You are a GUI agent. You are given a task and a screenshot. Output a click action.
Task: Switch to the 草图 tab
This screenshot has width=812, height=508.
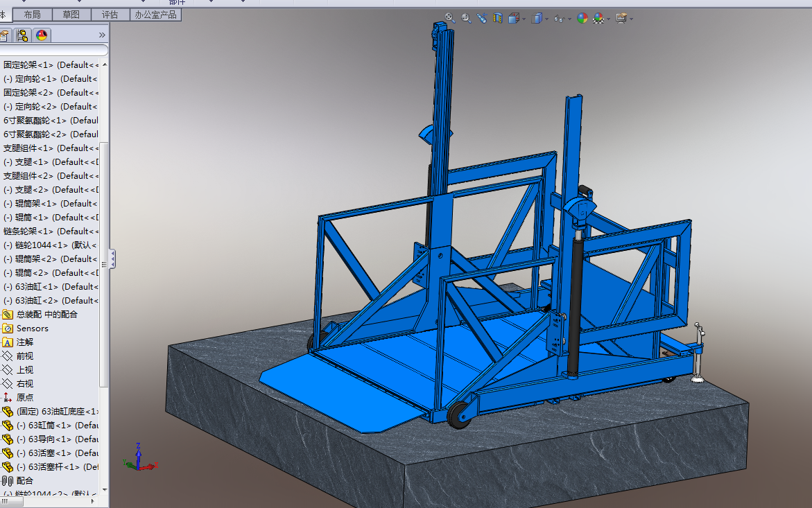tap(71, 15)
